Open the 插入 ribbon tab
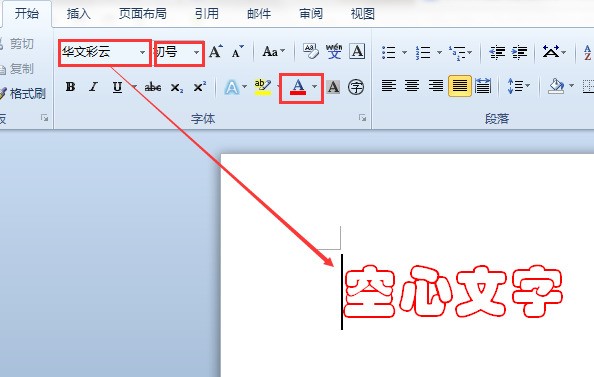 (78, 14)
